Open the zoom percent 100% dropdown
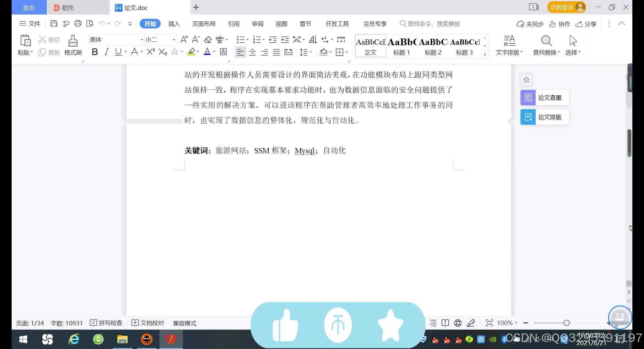Viewport: 644px width, 349px height. click(x=516, y=323)
